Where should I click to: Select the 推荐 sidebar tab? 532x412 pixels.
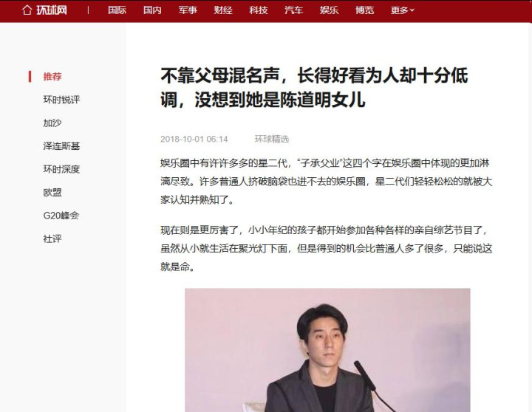tap(52, 77)
